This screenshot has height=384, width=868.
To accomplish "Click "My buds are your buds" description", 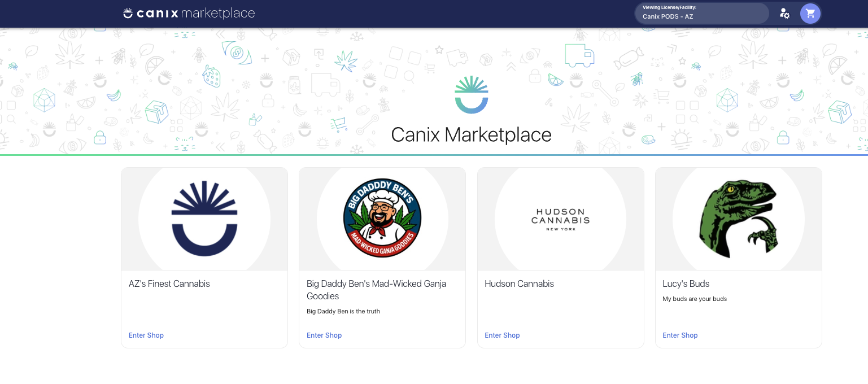I will pyautogui.click(x=695, y=299).
